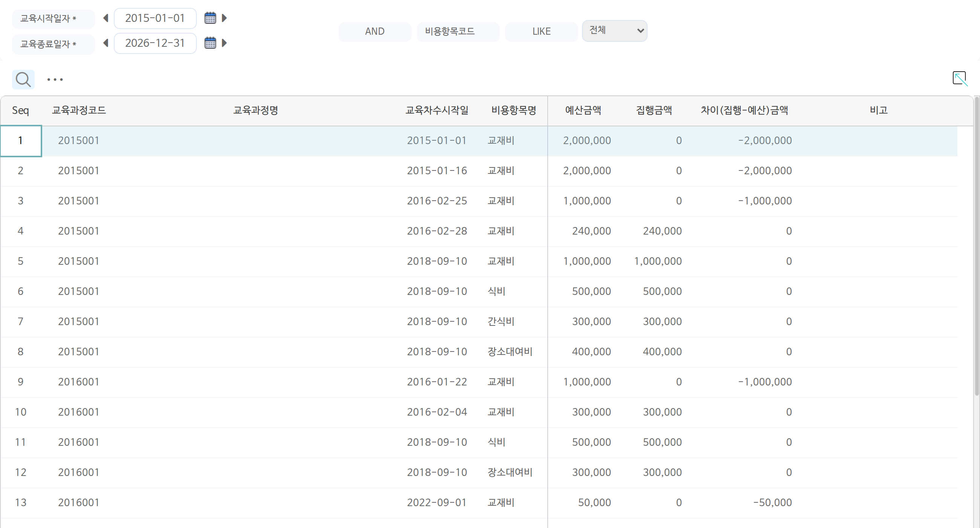Click next-date arrow for 교육시작일자
This screenshot has width=980, height=528.
(224, 18)
